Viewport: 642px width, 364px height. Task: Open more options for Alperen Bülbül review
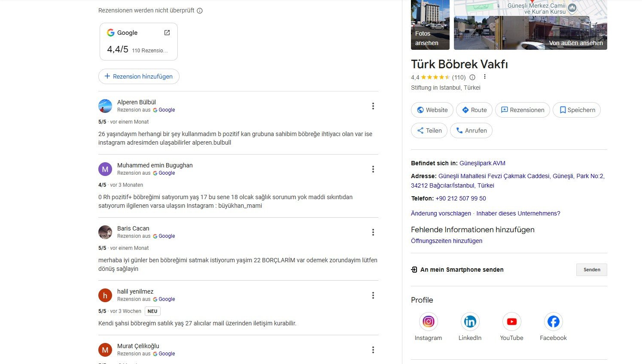point(373,106)
